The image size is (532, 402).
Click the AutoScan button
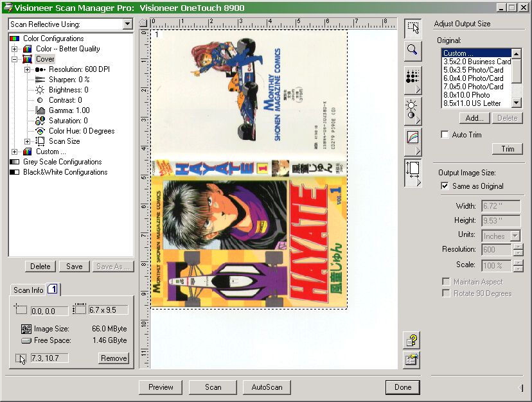pos(267,387)
